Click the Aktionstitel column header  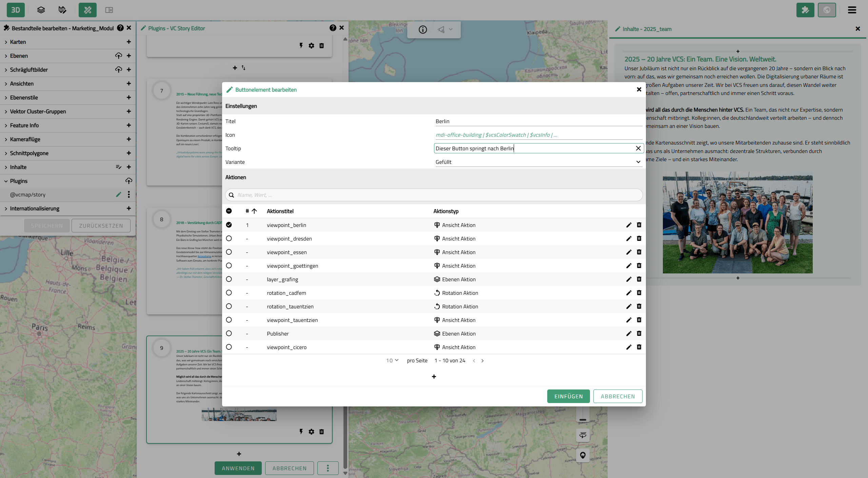click(x=280, y=211)
